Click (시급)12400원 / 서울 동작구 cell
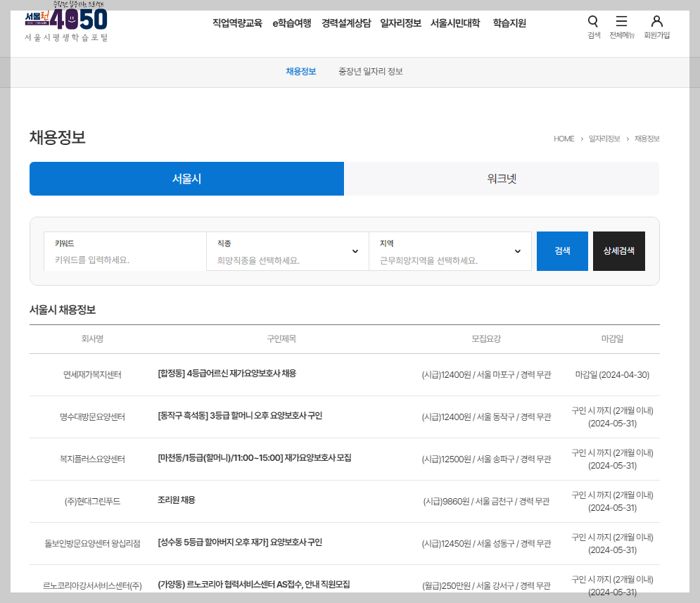700x603 pixels. 486,417
